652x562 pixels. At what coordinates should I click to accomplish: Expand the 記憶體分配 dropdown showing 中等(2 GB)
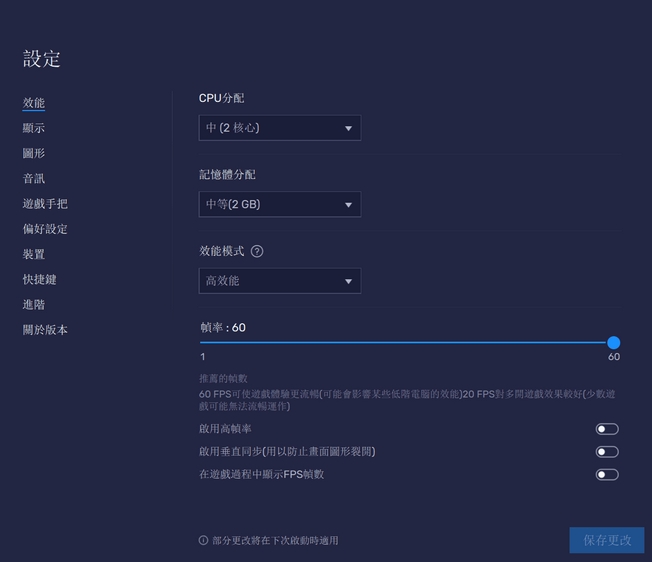[x=280, y=204]
